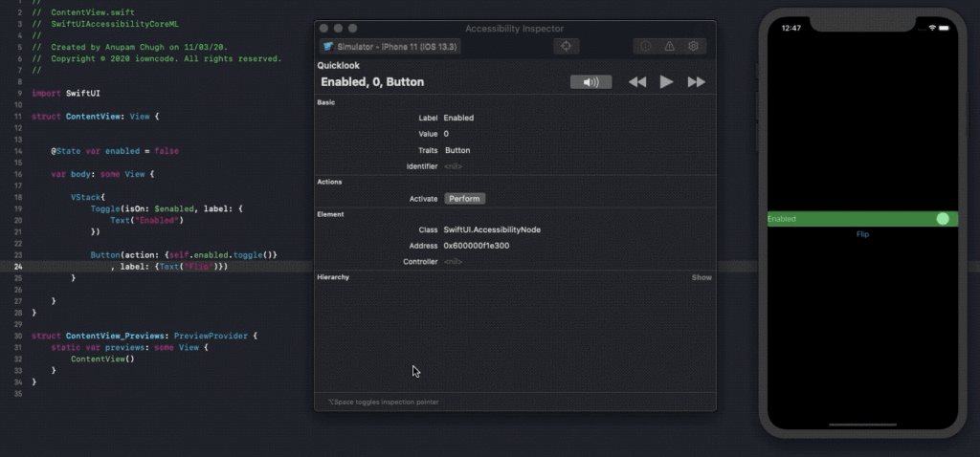This screenshot has height=457, width=980.
Task: Click Show next to Hierarchy
Action: (x=702, y=277)
